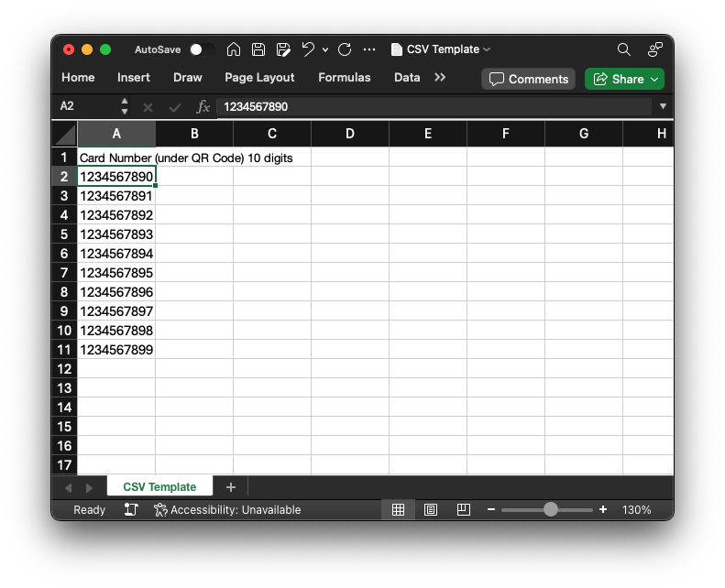Screen dimensions: 725x588
Task: Click the Select All corner triangle
Action: point(65,134)
